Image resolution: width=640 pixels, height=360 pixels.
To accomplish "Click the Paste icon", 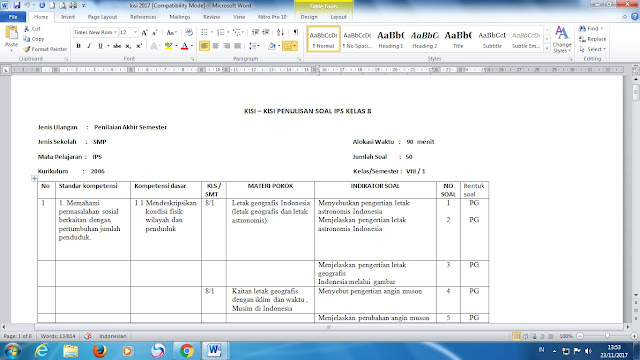I will [x=11, y=33].
